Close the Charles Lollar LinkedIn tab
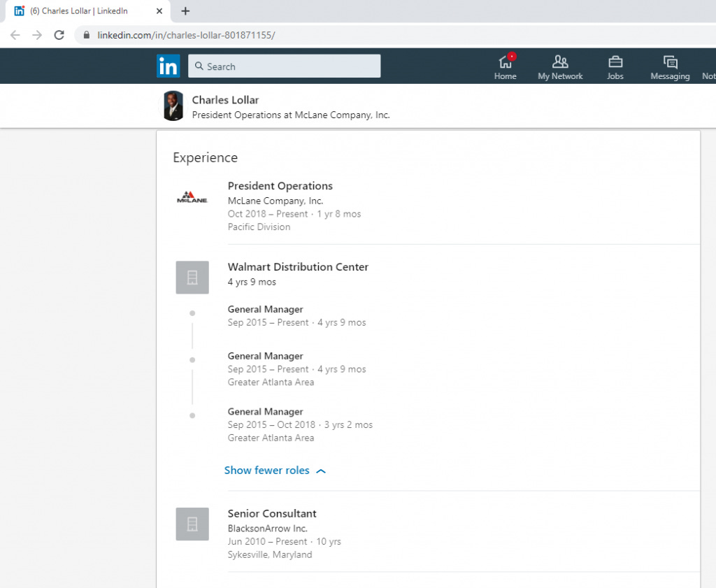This screenshot has width=716, height=588. pyautogui.click(x=159, y=11)
